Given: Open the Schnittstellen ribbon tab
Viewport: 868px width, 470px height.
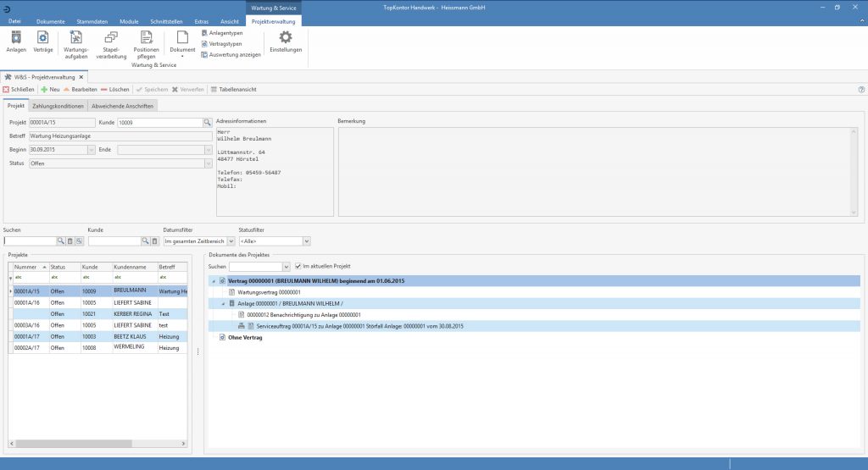Looking at the screenshot, I should [x=166, y=21].
